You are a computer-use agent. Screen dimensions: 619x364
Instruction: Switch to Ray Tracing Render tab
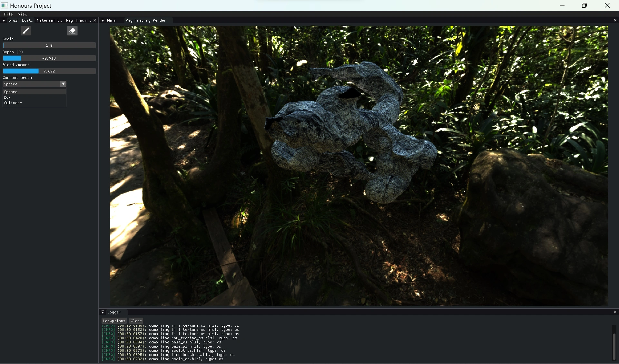(146, 20)
